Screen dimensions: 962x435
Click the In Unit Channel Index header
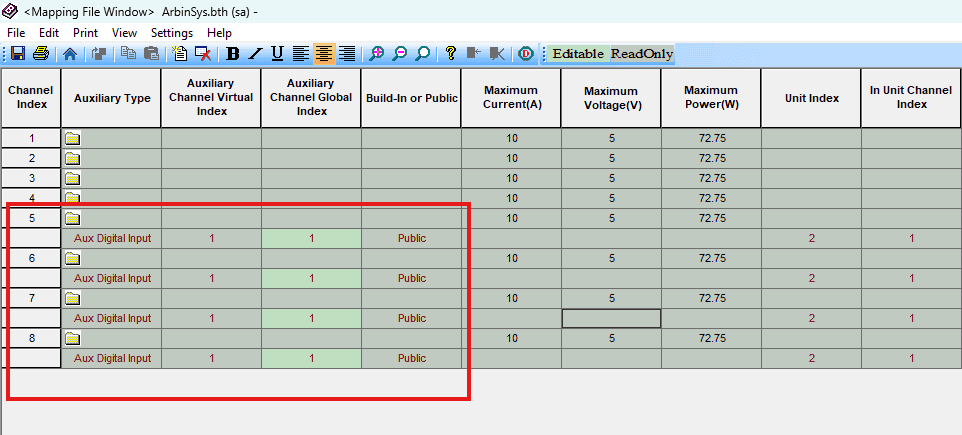tap(911, 98)
